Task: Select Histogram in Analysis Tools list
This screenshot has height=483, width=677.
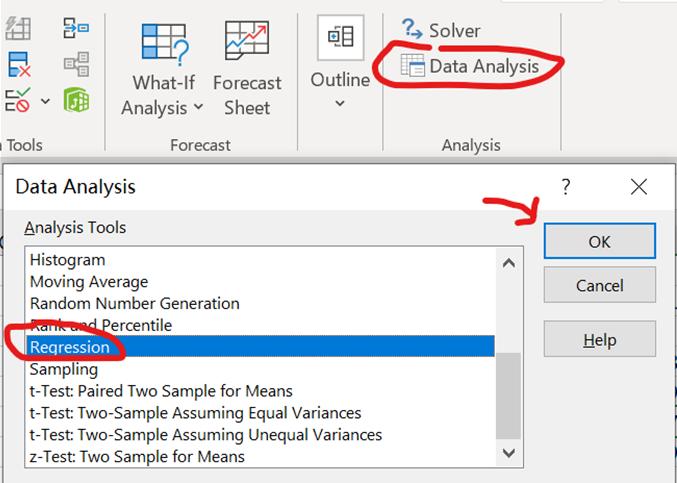Action: tap(68, 260)
